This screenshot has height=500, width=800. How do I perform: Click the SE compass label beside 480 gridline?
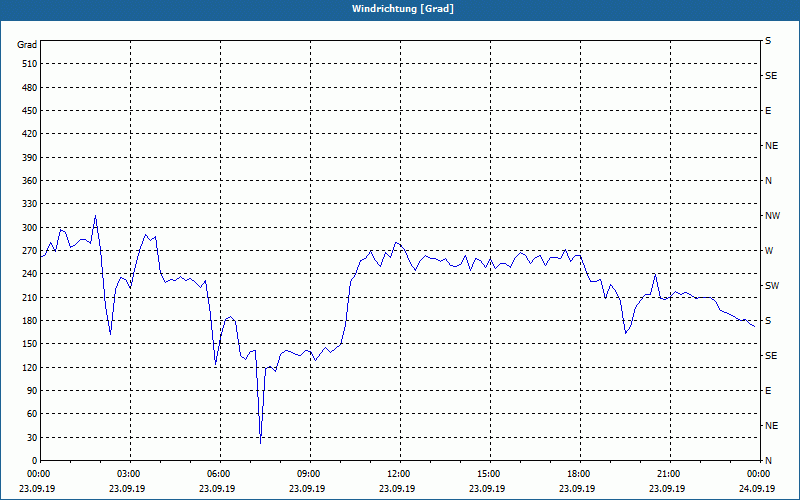point(771,76)
